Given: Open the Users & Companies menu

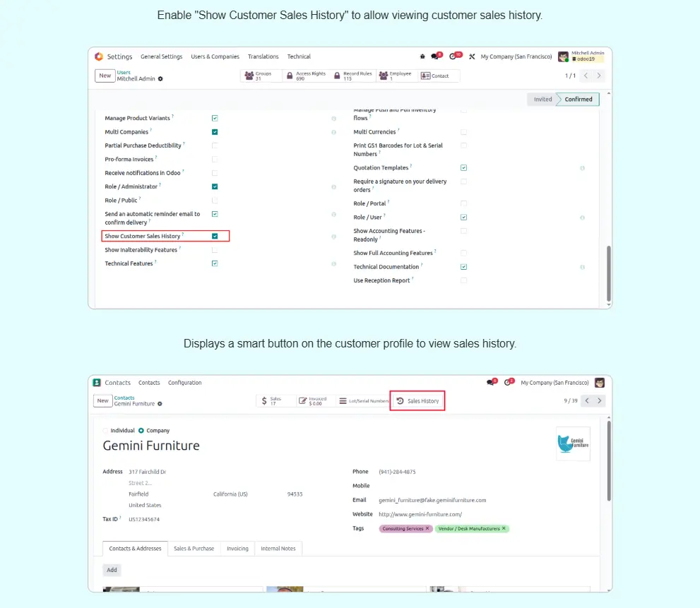Looking at the screenshot, I should point(215,56).
